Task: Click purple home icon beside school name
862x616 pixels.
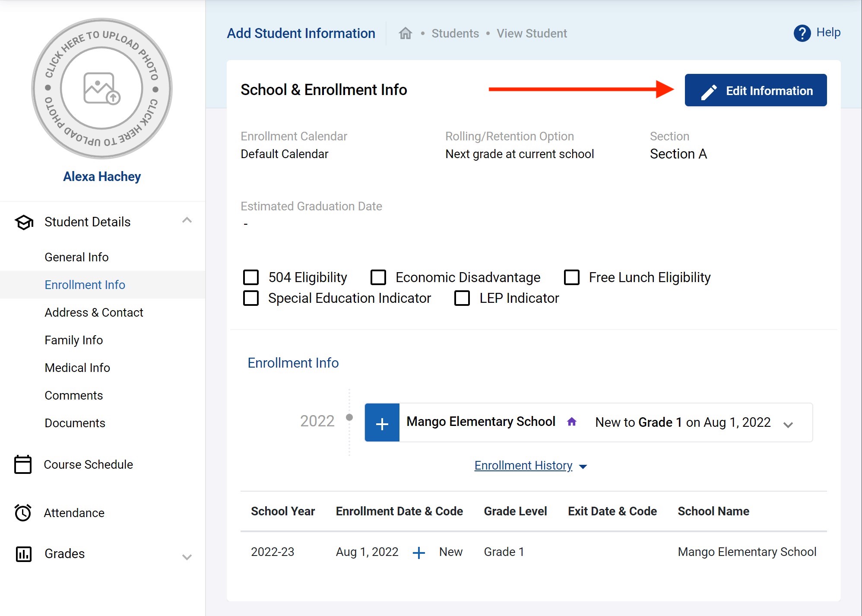Action: [571, 422]
